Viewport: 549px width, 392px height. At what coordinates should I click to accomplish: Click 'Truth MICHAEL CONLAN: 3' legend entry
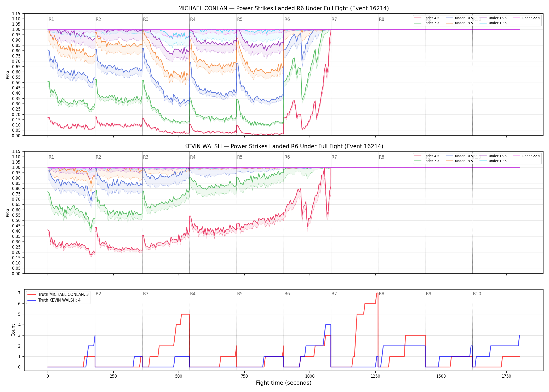tap(58, 295)
